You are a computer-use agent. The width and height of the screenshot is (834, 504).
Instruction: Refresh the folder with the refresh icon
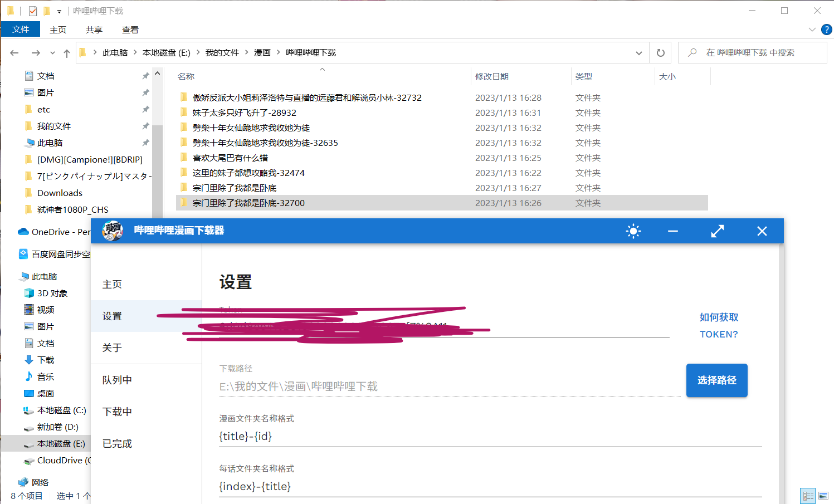coord(660,52)
